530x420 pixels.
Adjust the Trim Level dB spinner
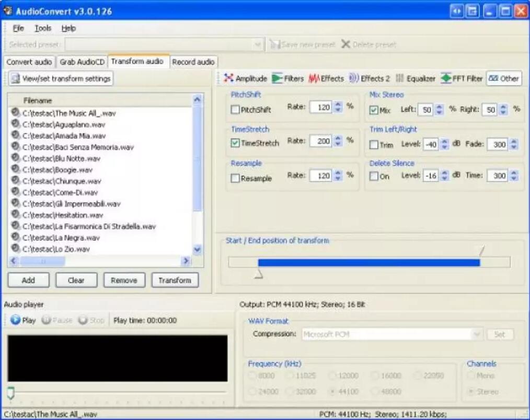(x=445, y=145)
